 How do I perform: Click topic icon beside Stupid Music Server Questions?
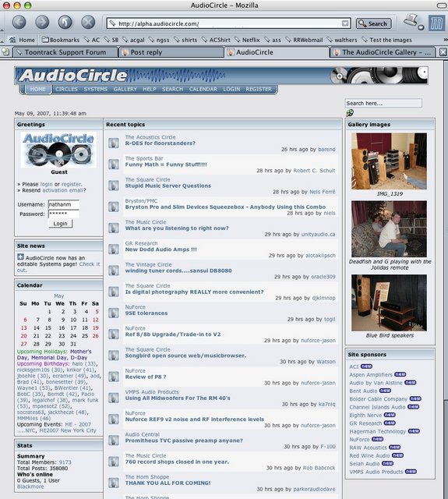[114, 186]
